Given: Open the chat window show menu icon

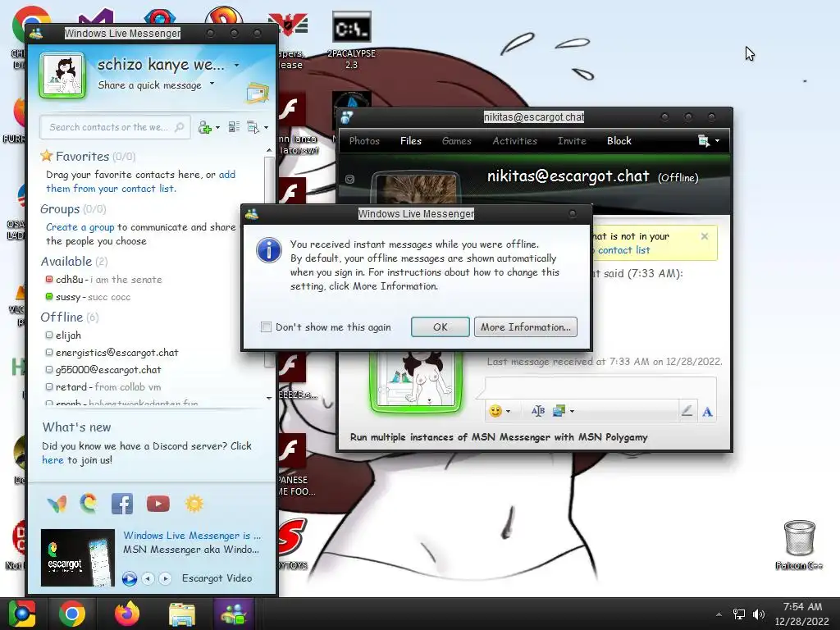Looking at the screenshot, I should click(x=704, y=141).
